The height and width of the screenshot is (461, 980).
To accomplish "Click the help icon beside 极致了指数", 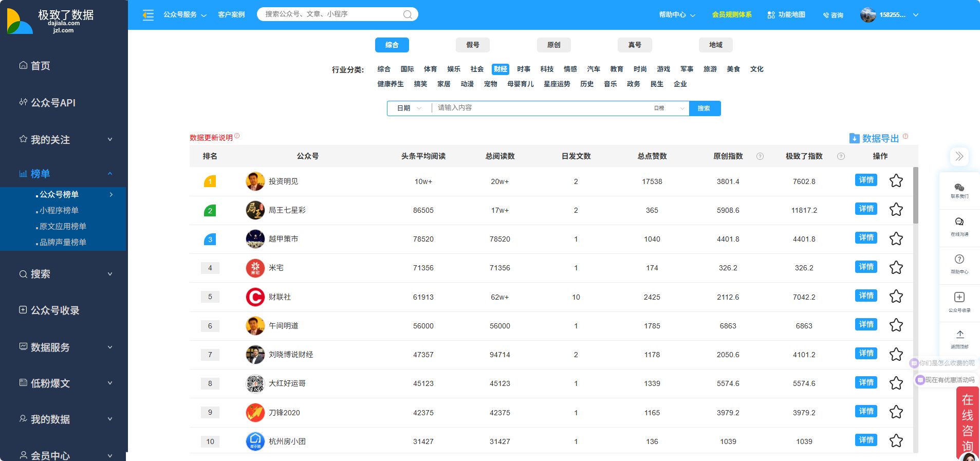I will coord(841,156).
